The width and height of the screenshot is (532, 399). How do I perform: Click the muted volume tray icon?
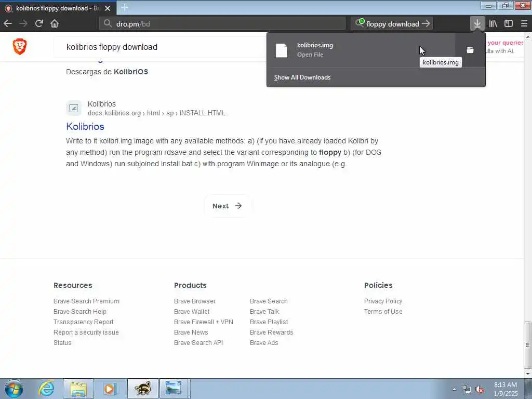tap(480, 390)
